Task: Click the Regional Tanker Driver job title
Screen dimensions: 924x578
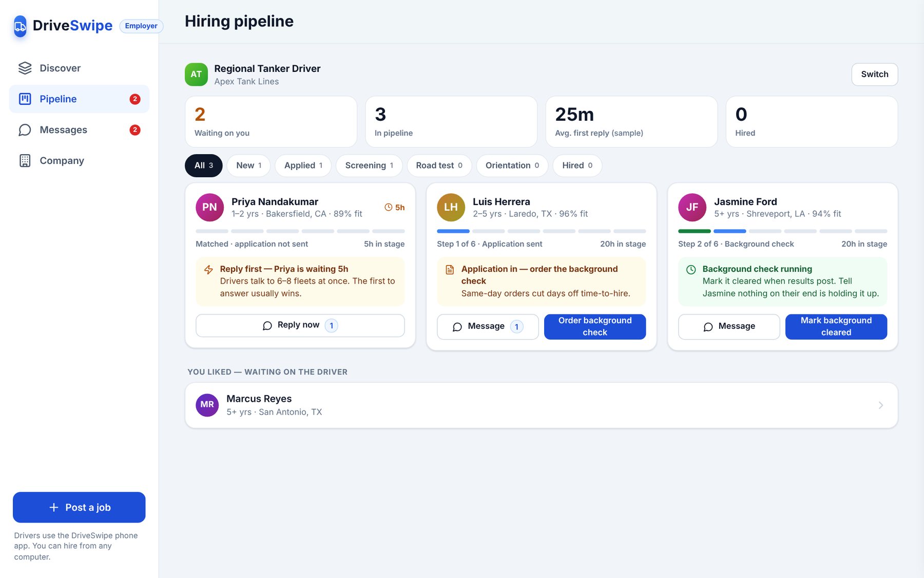Action: [x=267, y=69]
